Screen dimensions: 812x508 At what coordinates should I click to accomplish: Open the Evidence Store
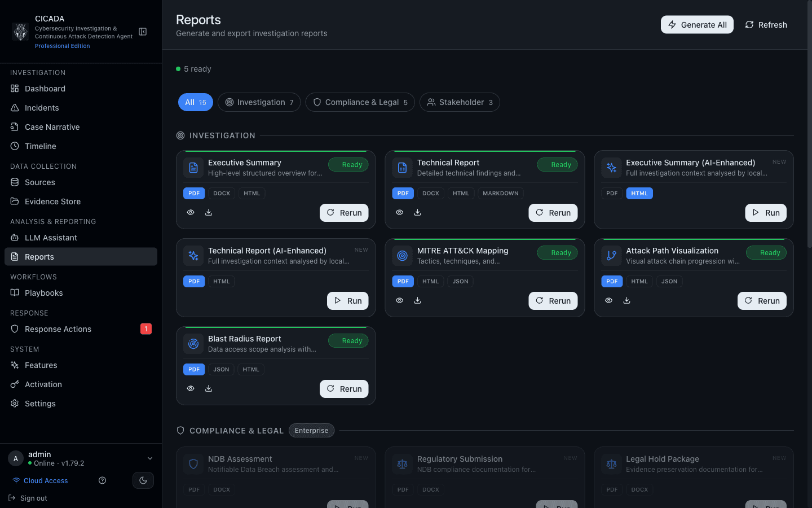pos(81,202)
